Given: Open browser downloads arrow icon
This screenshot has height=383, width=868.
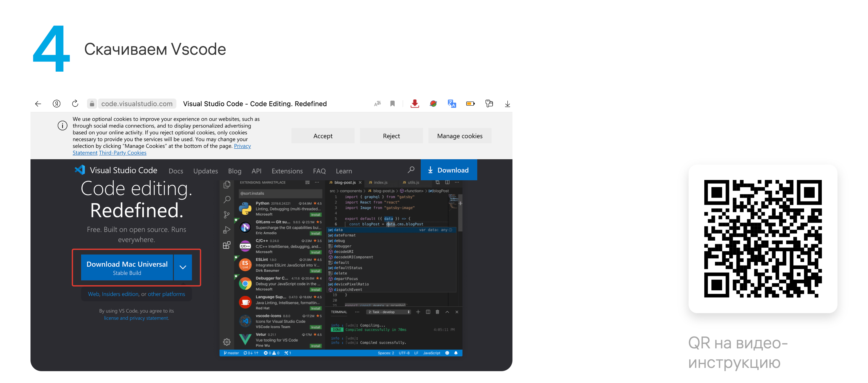Looking at the screenshot, I should [x=507, y=104].
